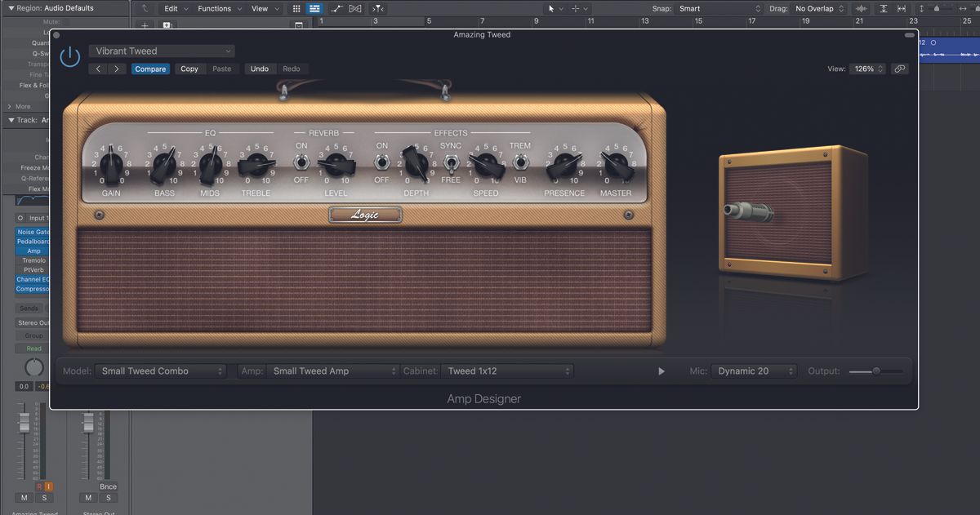The image size is (980, 515).
Task: Toggle the Amp Designer power button
Action: pyautogui.click(x=69, y=55)
